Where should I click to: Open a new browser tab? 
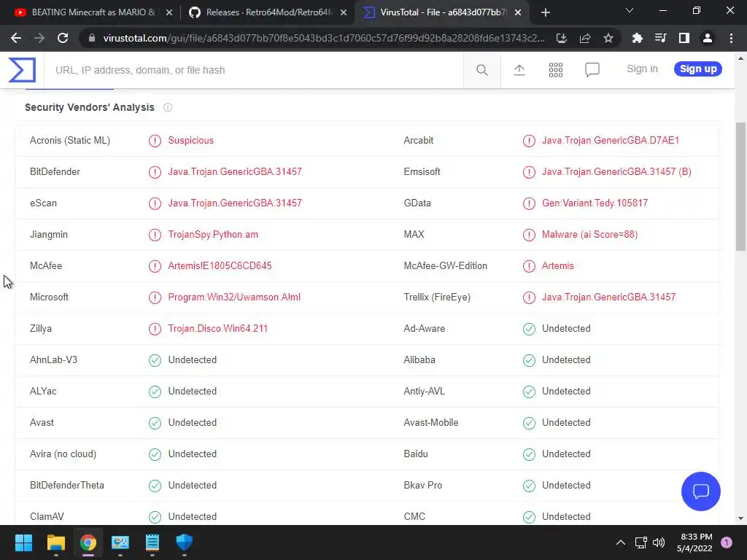click(546, 13)
